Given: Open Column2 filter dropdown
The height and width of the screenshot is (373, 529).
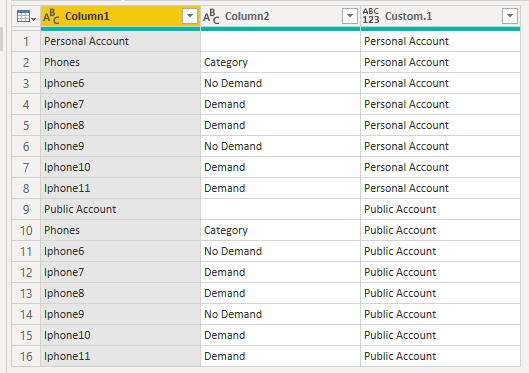Looking at the screenshot, I should (350, 16).
